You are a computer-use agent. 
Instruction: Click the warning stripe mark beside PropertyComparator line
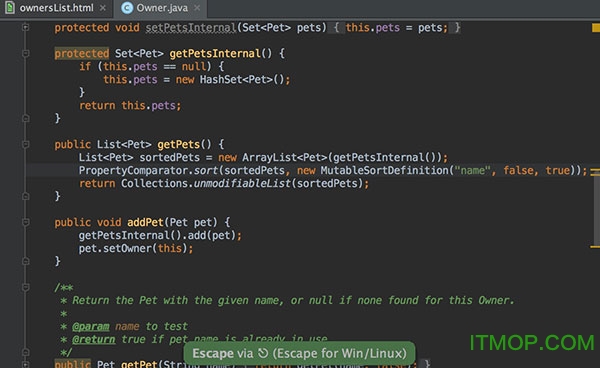click(595, 172)
